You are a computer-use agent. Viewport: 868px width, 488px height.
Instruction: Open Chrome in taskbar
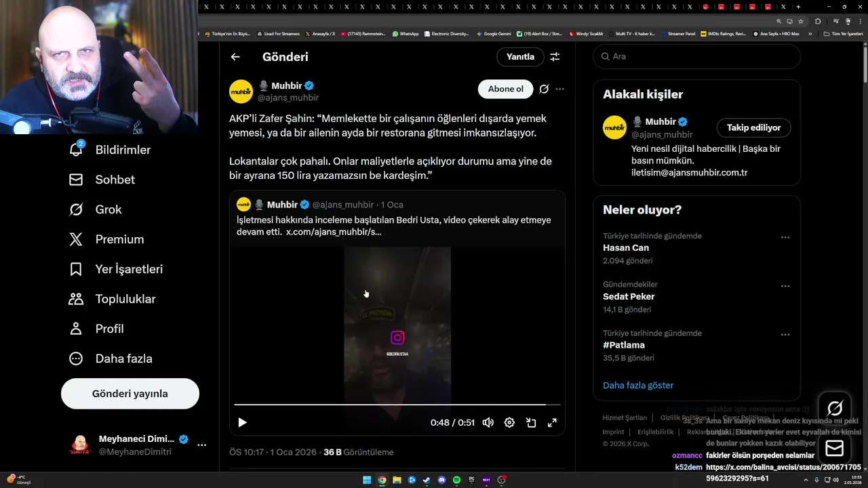pos(382,480)
